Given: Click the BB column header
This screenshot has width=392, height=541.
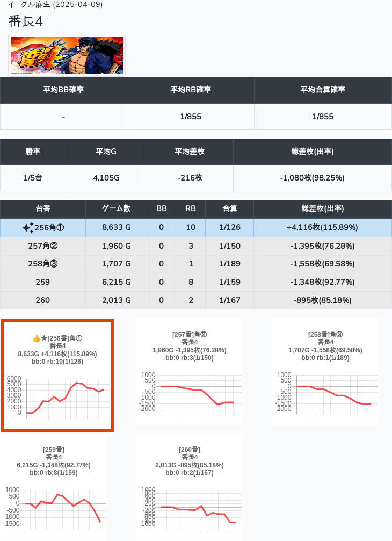Looking at the screenshot, I should click(x=161, y=208).
